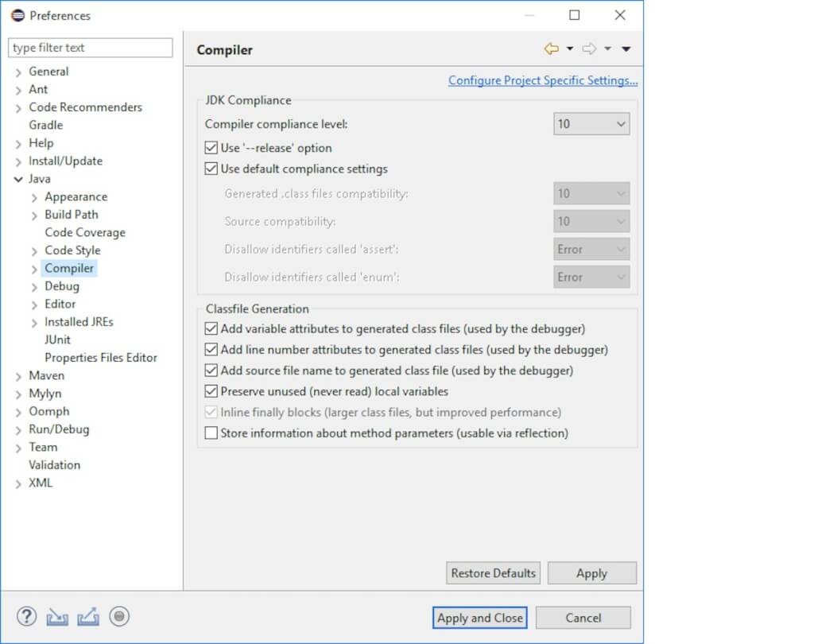Viewport: 814px width, 644px height.
Task: Collapse the Java tree node
Action: point(18,179)
